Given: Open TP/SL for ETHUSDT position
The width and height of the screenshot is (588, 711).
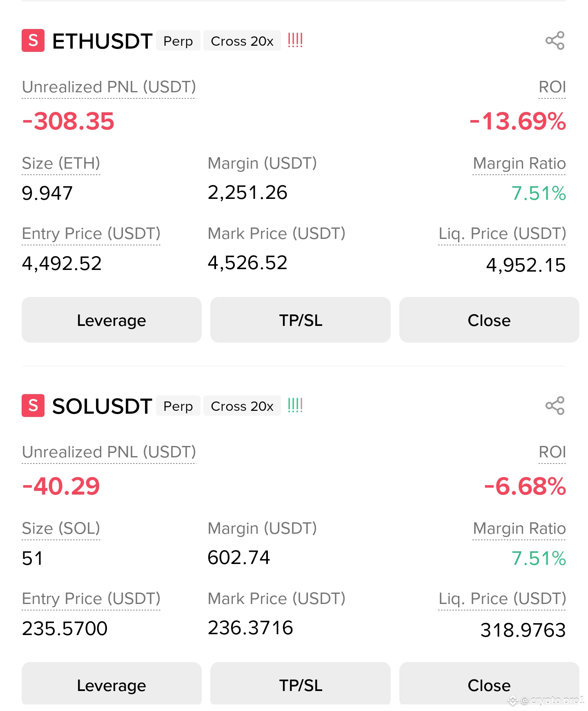Looking at the screenshot, I should [301, 320].
